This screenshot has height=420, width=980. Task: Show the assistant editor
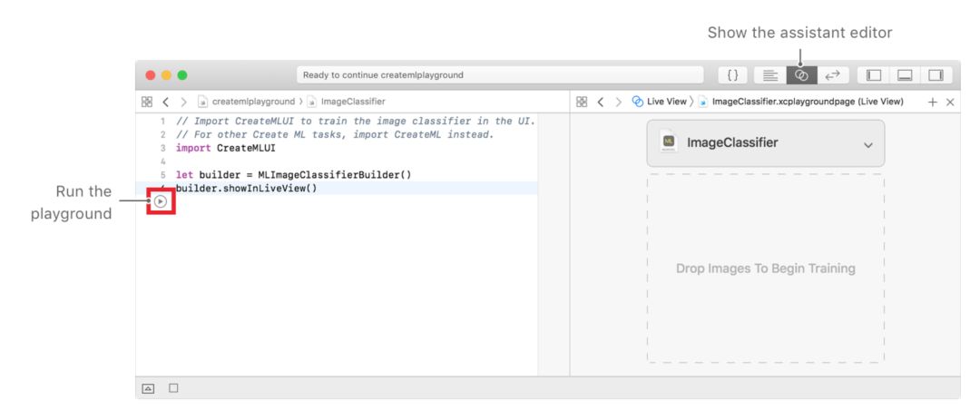(x=801, y=75)
